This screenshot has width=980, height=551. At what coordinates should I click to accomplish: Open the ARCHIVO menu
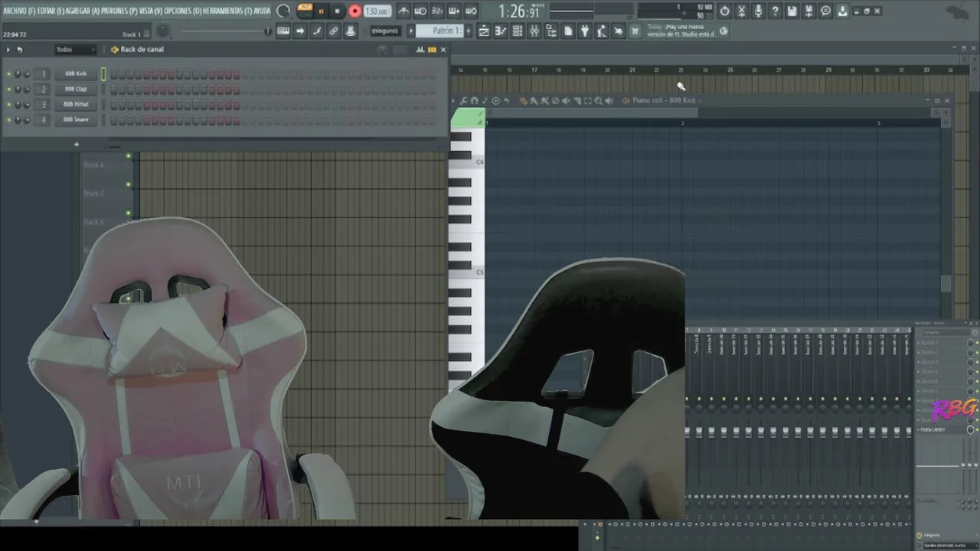click(x=18, y=11)
